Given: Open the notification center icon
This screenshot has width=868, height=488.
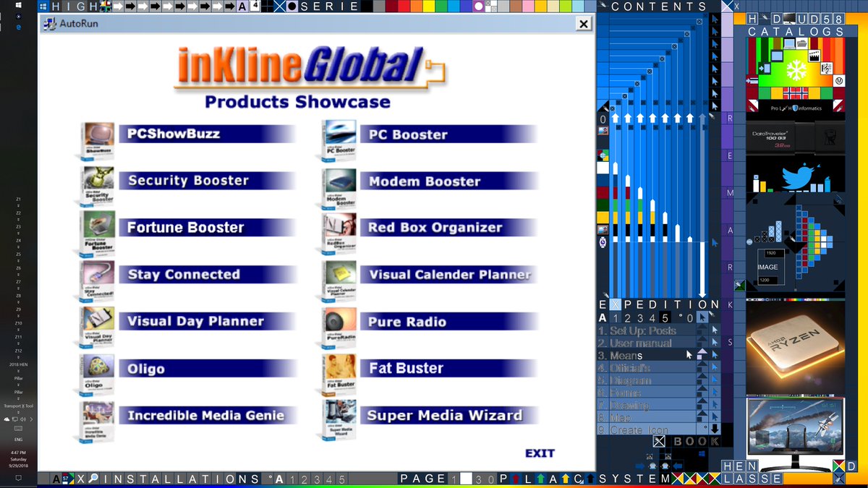Looking at the screenshot, I should [19, 479].
